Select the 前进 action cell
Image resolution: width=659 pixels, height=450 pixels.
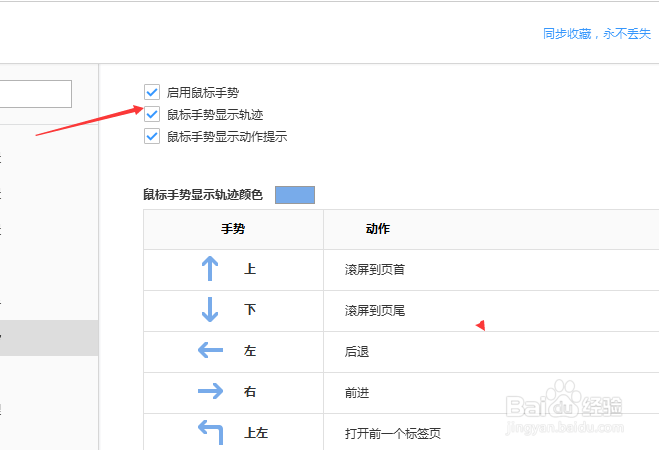pos(491,393)
